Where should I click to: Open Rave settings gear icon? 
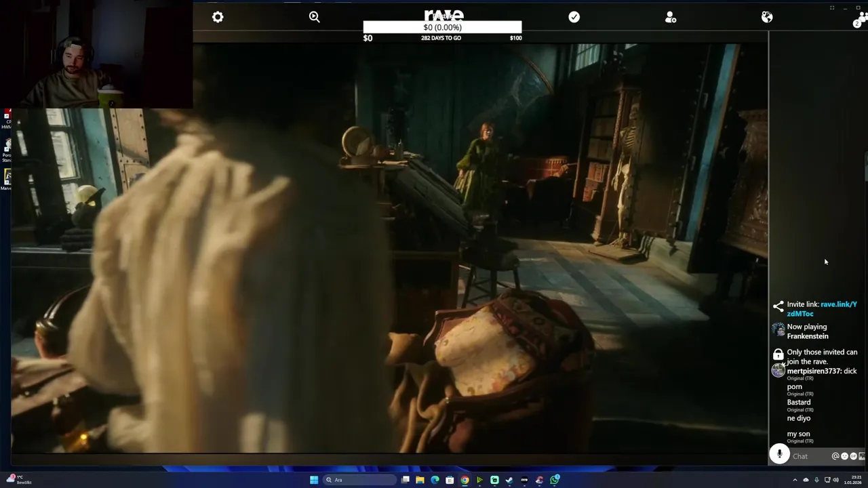pos(218,17)
